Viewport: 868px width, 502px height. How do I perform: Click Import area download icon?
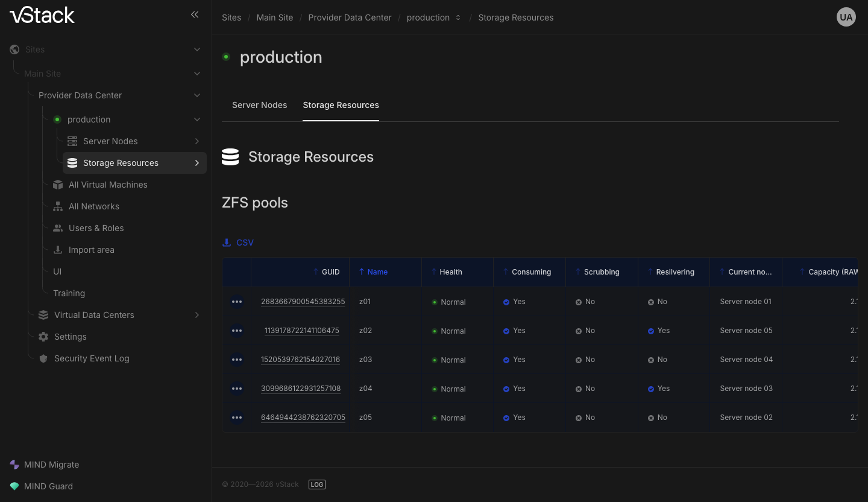pos(58,250)
